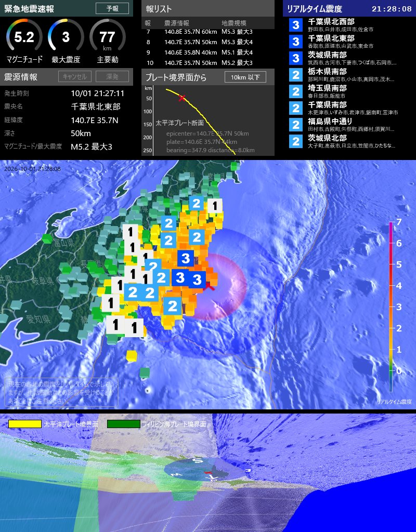Click the red epicenter X on the main map
This screenshot has width=416, height=532.
(210, 287)
